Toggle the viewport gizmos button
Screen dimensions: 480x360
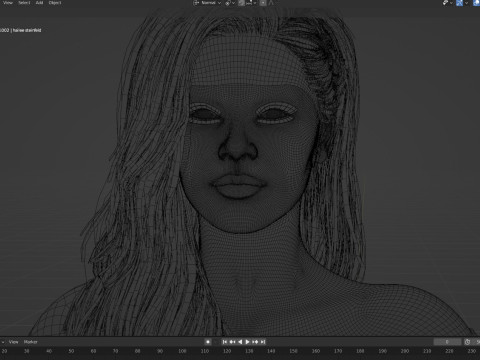(459, 3)
